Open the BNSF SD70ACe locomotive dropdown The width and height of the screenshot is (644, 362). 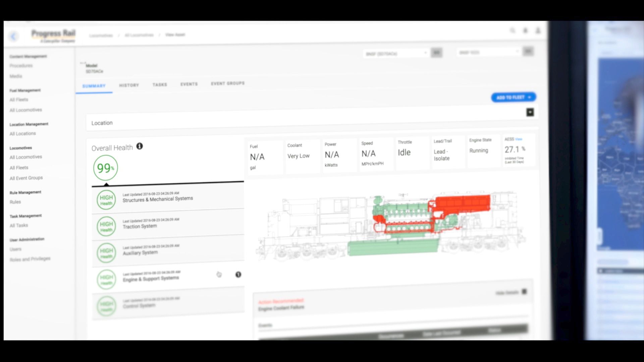click(396, 53)
